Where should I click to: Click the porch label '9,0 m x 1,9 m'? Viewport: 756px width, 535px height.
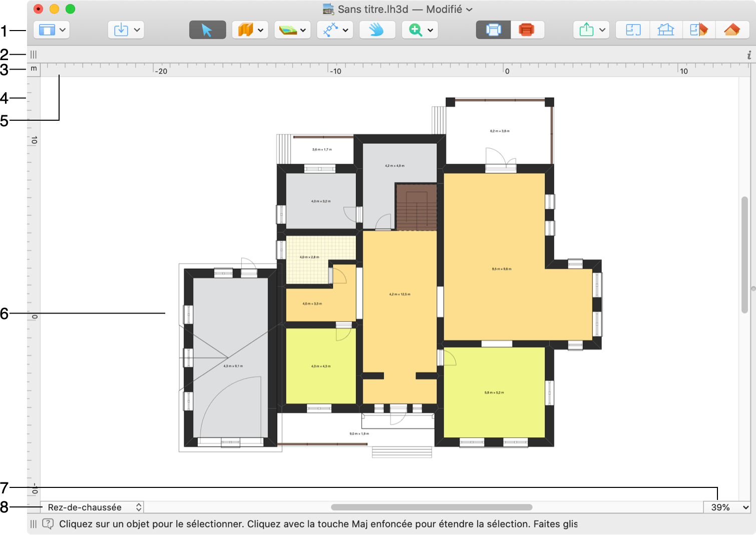point(359,434)
